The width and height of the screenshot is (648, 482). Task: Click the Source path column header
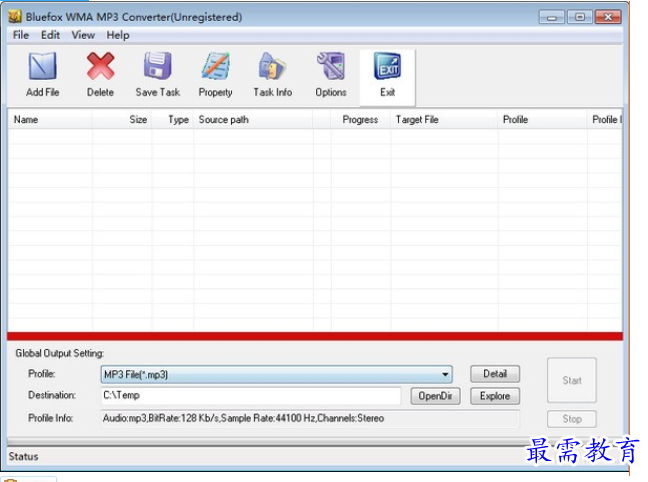pos(253,120)
